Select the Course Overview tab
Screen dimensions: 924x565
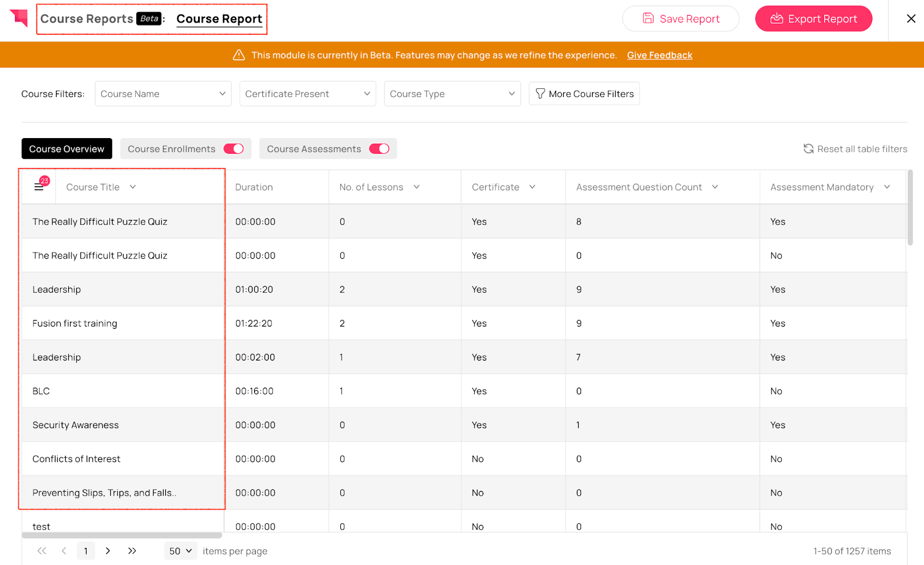click(67, 149)
